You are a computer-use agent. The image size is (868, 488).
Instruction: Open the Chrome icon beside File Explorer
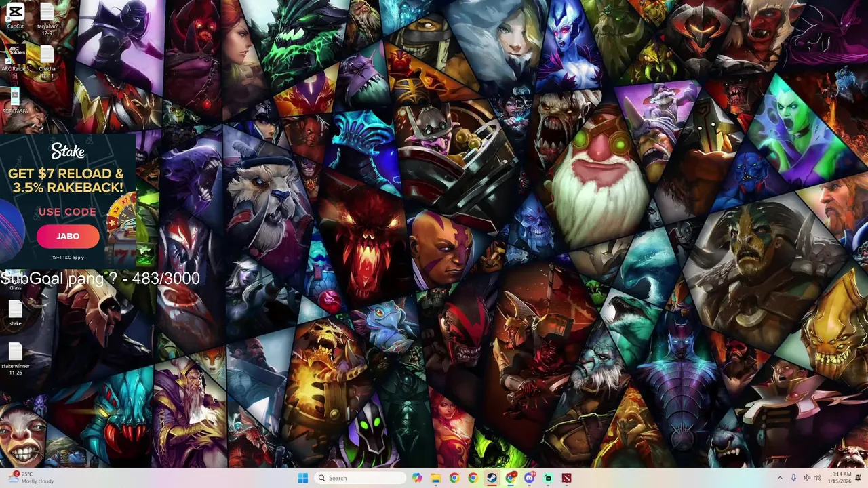pyautogui.click(x=454, y=478)
